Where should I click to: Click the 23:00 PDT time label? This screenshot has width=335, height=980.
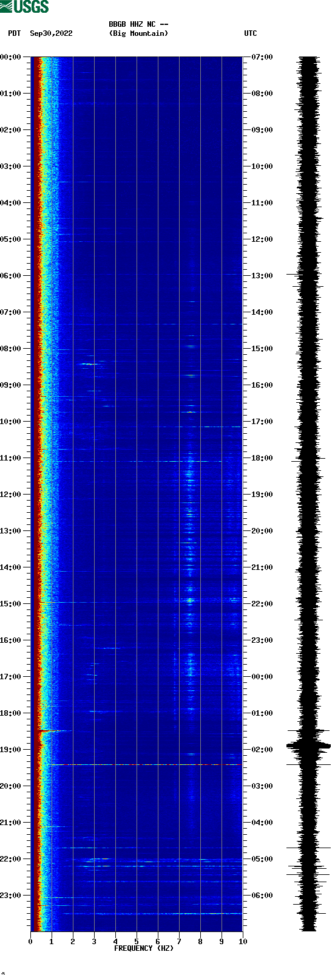click(10, 896)
